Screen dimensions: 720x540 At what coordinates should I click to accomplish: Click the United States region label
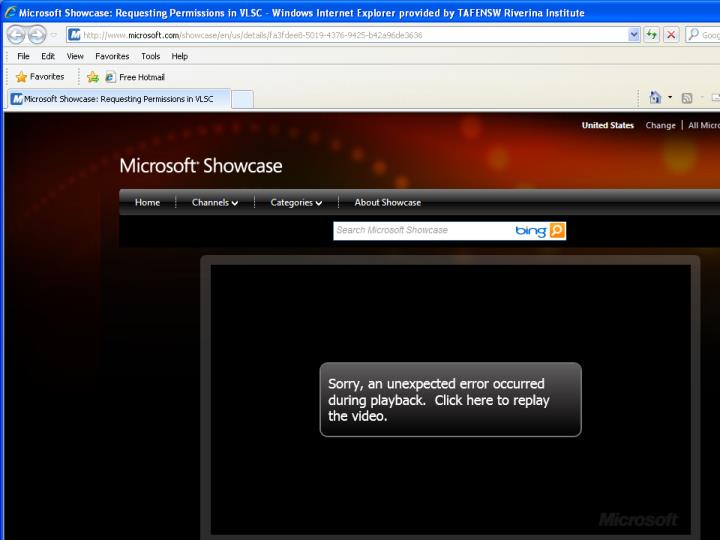[608, 125]
